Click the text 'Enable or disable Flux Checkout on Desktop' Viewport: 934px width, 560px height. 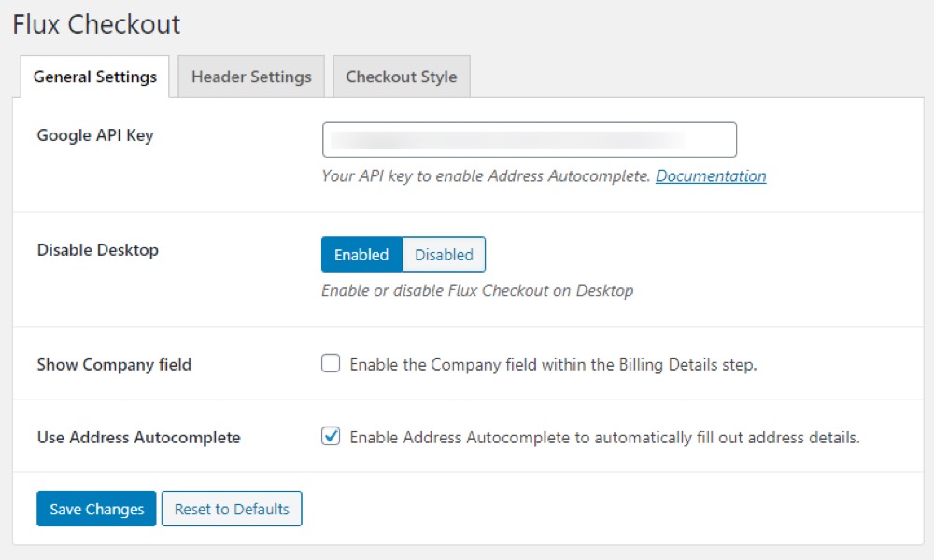tap(477, 290)
